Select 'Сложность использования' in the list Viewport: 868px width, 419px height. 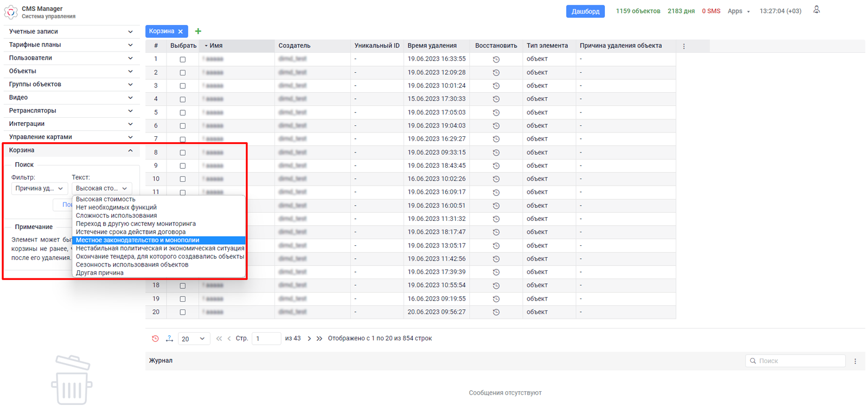[x=116, y=215]
